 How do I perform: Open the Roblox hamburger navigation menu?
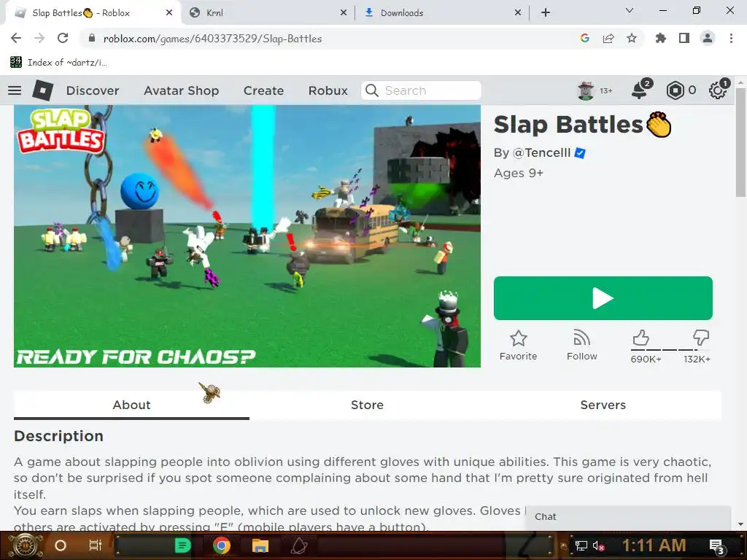pos(15,90)
